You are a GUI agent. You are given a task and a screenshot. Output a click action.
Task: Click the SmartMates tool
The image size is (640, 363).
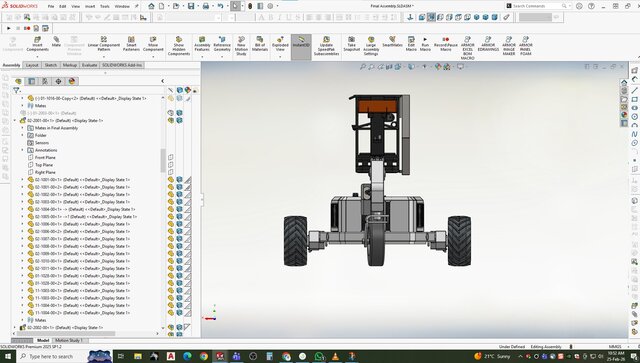[x=392, y=42]
